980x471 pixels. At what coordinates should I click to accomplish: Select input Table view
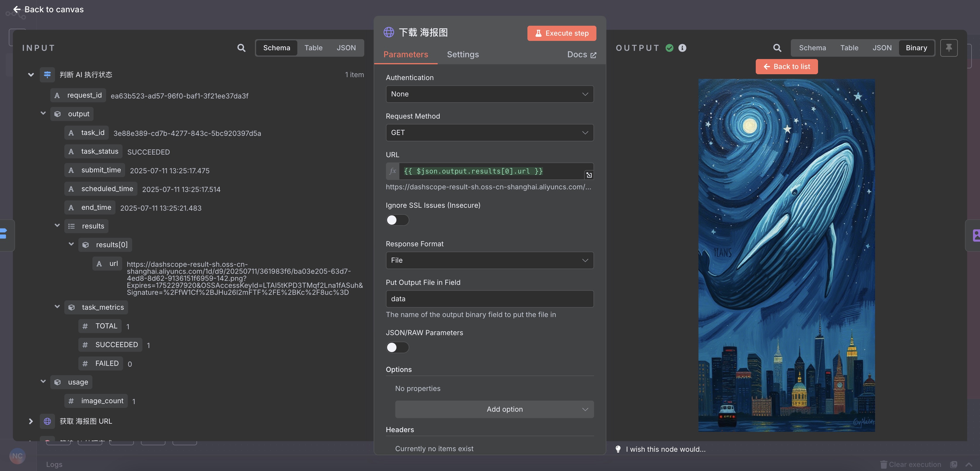click(313, 48)
